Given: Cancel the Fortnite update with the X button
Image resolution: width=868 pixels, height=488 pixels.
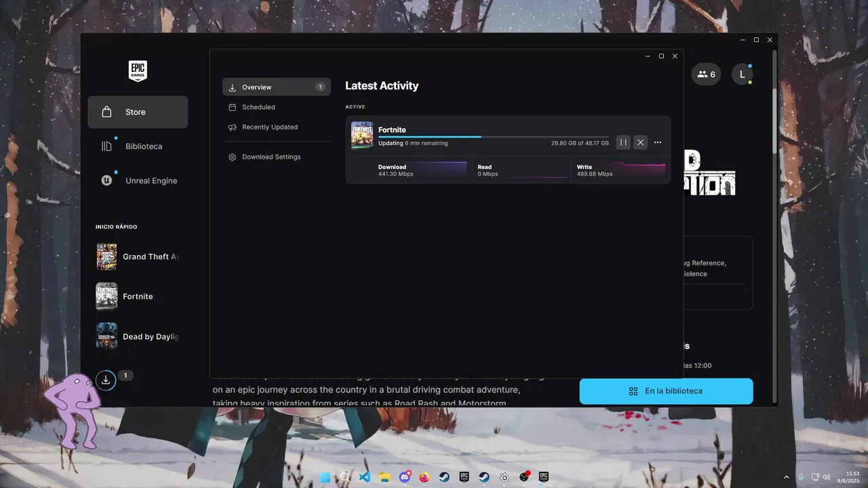Looking at the screenshot, I should pos(640,142).
